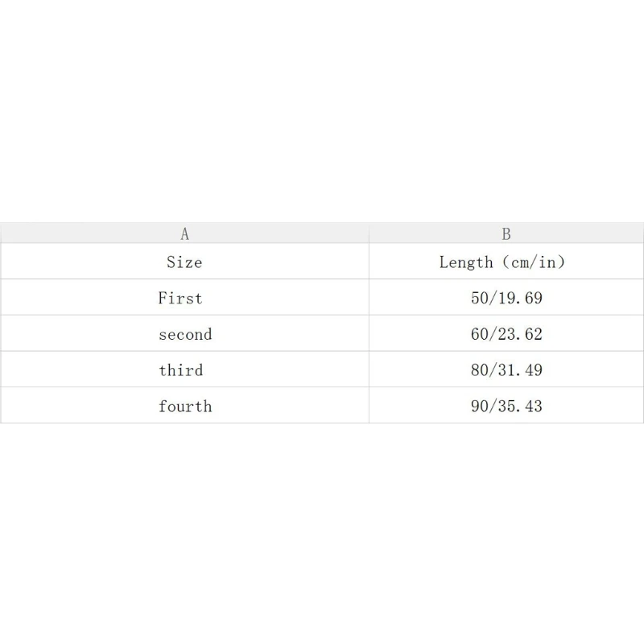Click the 90/35.43 length cell
The image size is (644, 644).
506,407
